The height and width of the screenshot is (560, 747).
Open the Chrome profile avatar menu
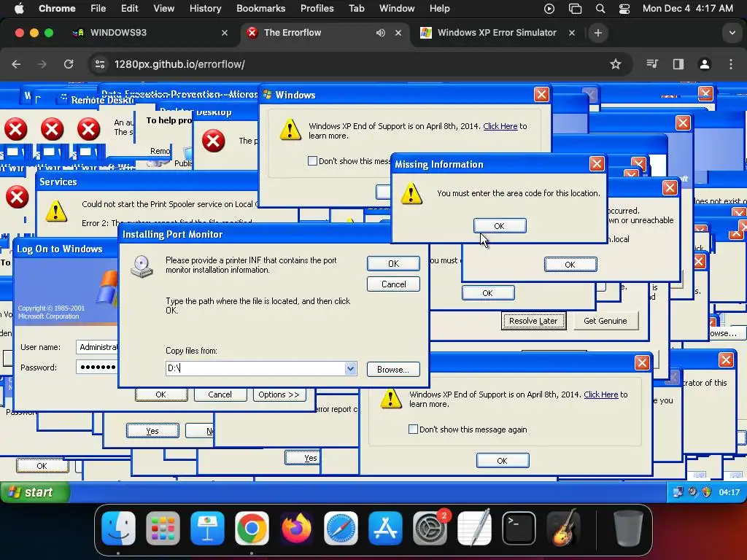705,64
